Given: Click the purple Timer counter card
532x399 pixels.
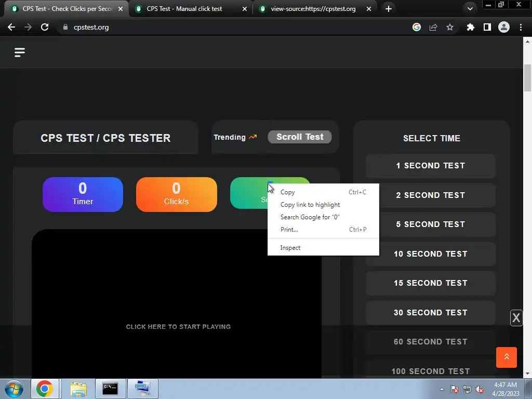Looking at the screenshot, I should tap(83, 194).
